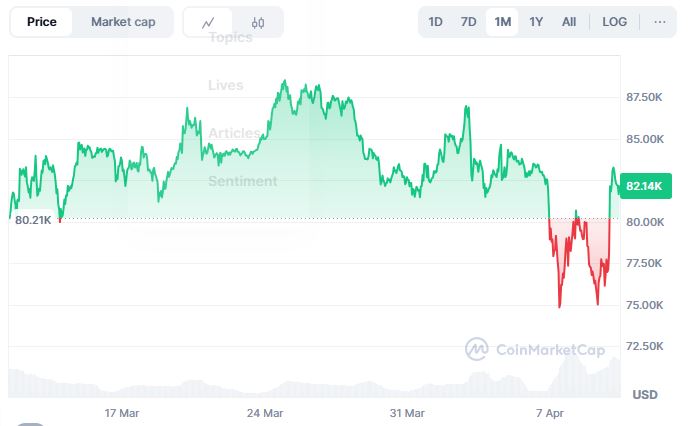
Task: Click the 7 Apr date marker
Action: [x=551, y=412]
